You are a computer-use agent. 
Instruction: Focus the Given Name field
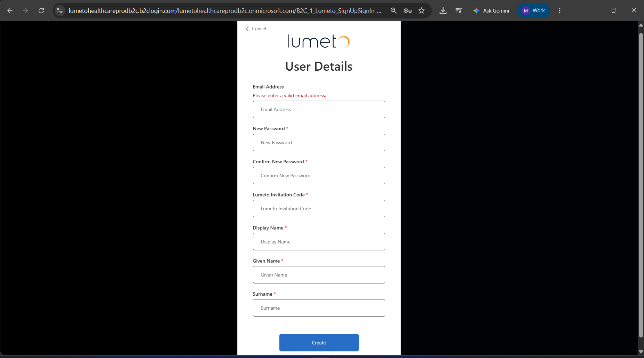[x=319, y=275]
